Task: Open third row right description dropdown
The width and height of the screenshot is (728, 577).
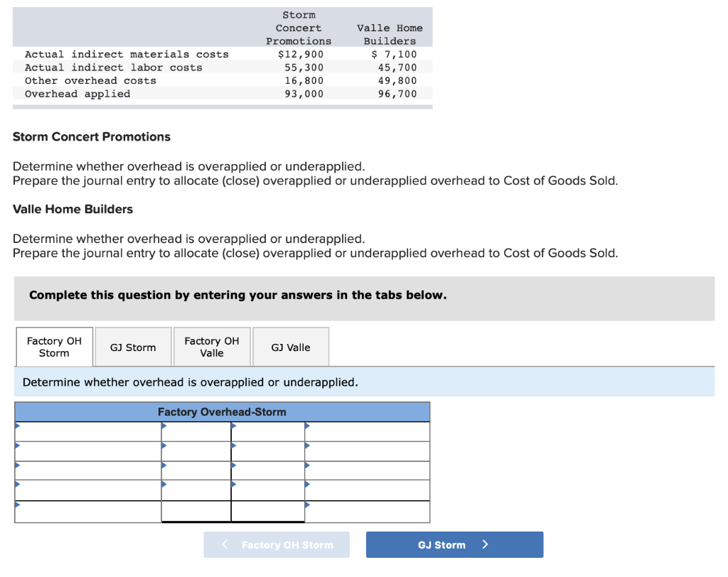Action: pyautogui.click(x=368, y=470)
